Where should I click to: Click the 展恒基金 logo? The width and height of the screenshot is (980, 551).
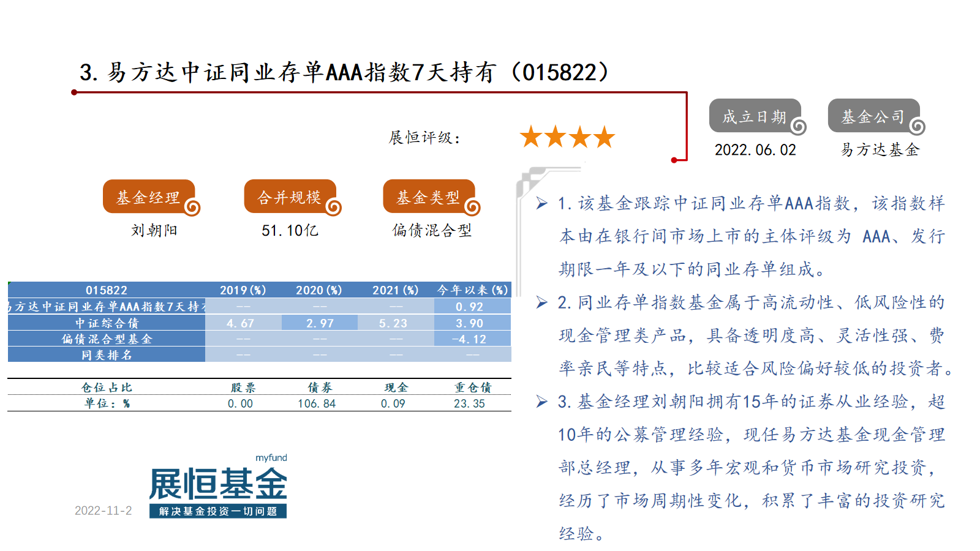(x=218, y=486)
